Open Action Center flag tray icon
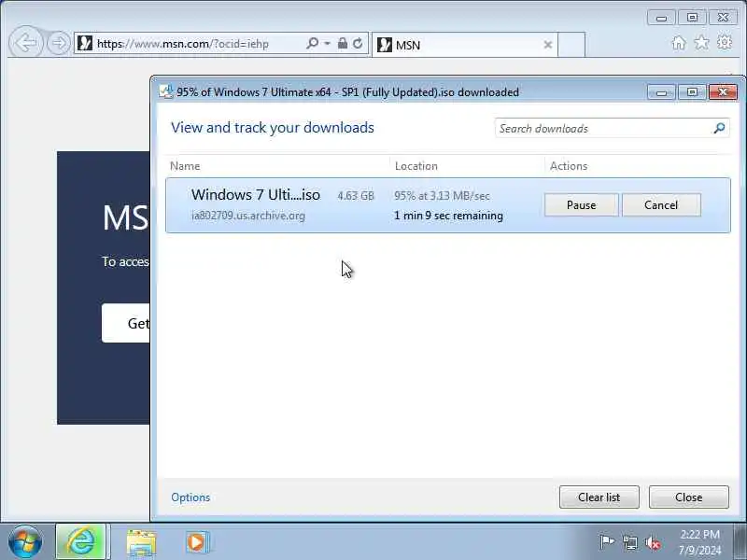Image resolution: width=747 pixels, height=560 pixels. [607, 542]
